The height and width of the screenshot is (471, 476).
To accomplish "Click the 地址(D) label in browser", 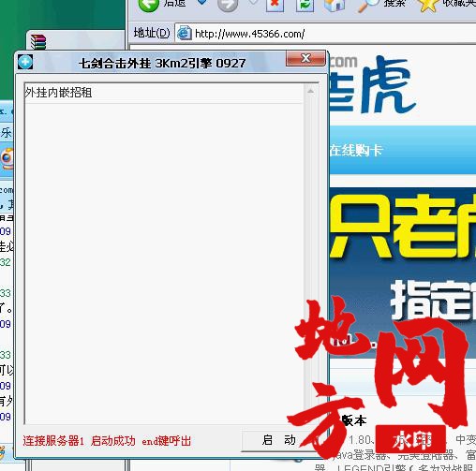I will [x=152, y=33].
